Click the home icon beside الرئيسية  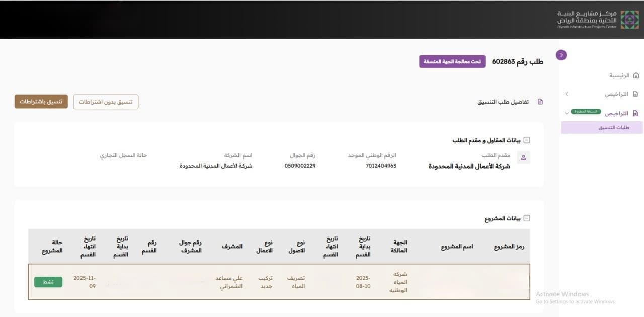click(x=636, y=75)
